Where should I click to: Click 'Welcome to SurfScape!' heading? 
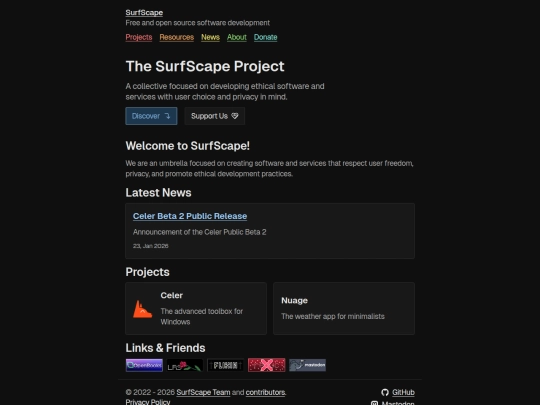[x=187, y=146]
